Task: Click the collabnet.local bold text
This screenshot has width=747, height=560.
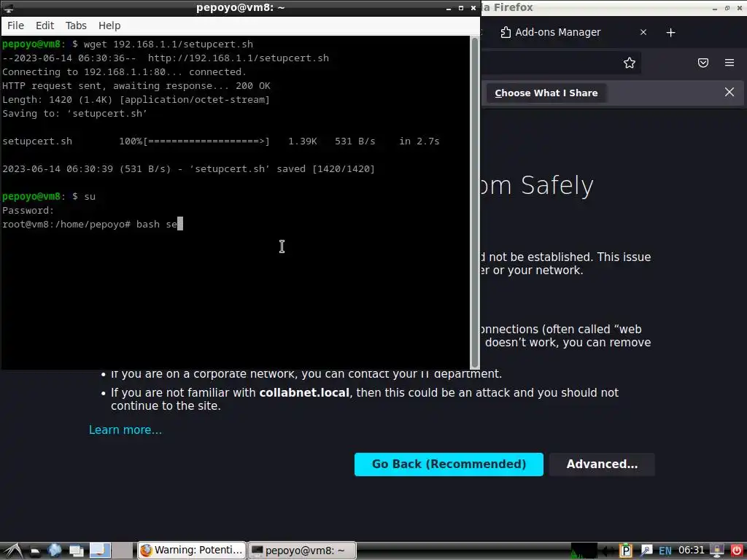Action: pyautogui.click(x=304, y=393)
